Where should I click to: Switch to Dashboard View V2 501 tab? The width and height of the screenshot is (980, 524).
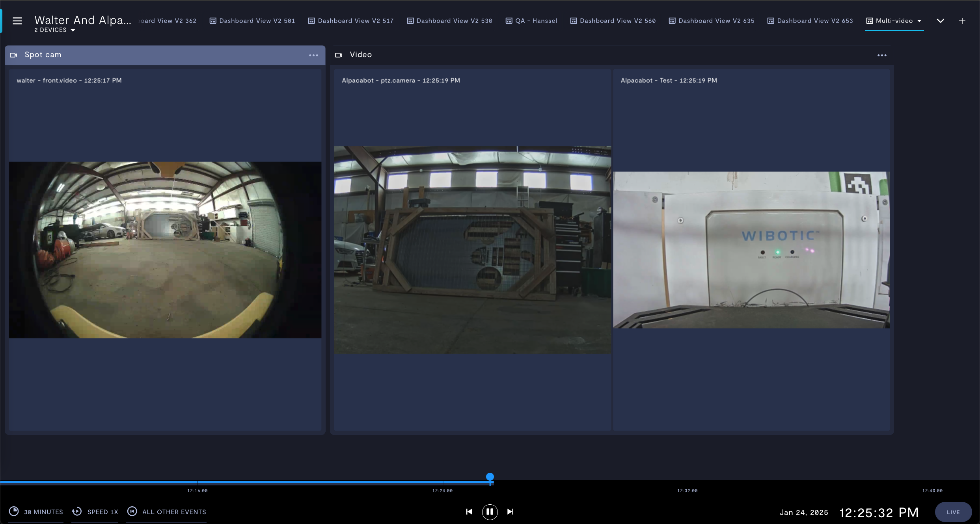pos(252,21)
